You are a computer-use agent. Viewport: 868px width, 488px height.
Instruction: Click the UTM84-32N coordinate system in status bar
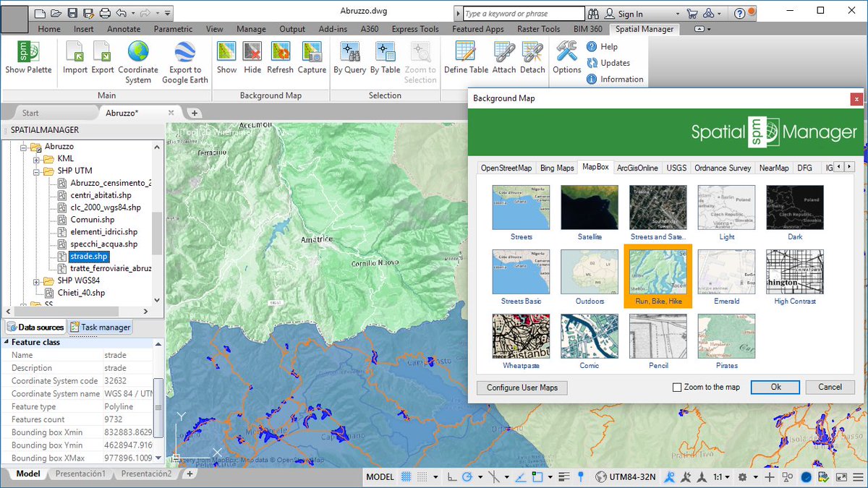[x=626, y=477]
